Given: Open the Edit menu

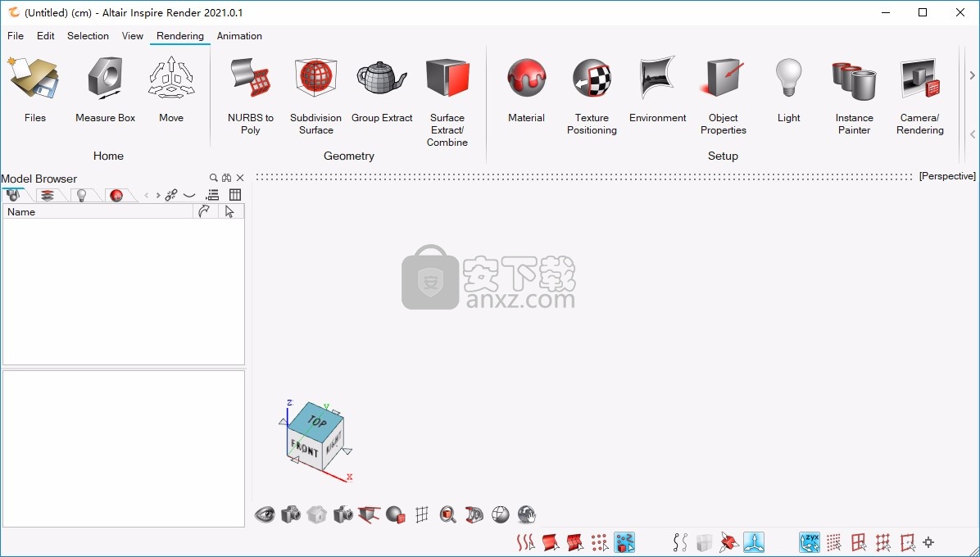Looking at the screenshot, I should click(x=46, y=35).
